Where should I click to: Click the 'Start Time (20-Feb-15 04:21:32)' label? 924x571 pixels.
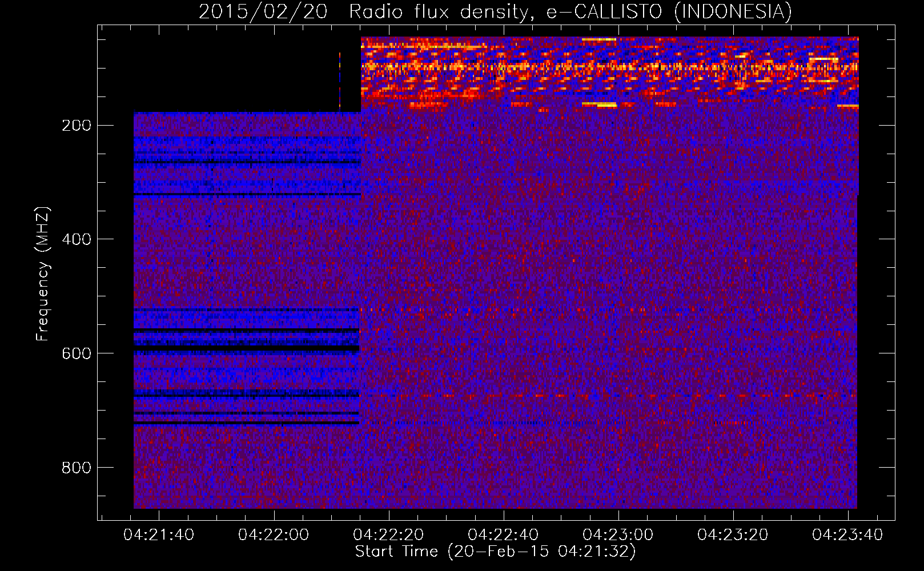coord(495,552)
